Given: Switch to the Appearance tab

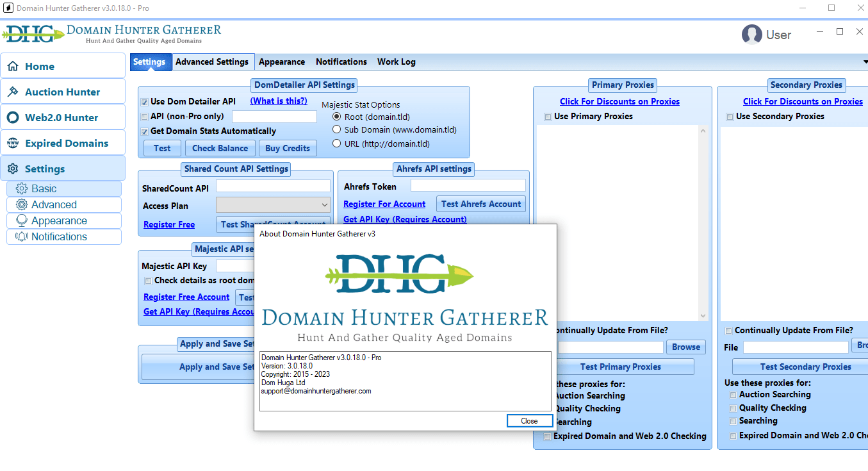Looking at the screenshot, I should point(282,62).
